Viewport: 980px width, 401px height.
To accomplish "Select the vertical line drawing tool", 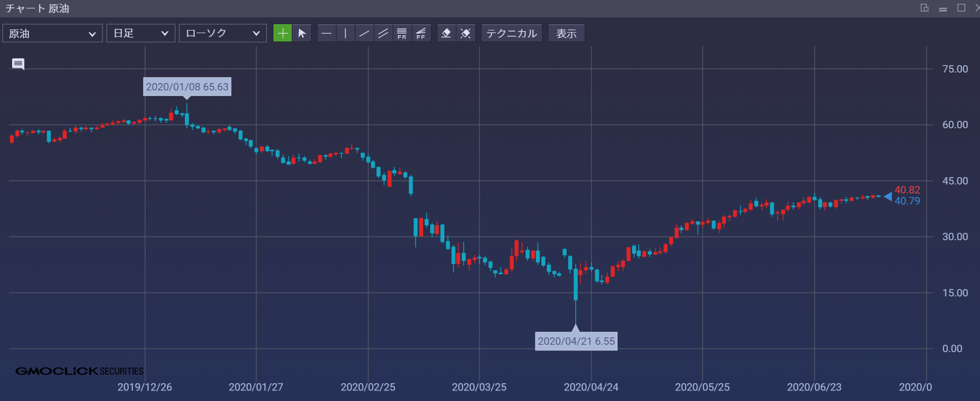I will pyautogui.click(x=345, y=34).
